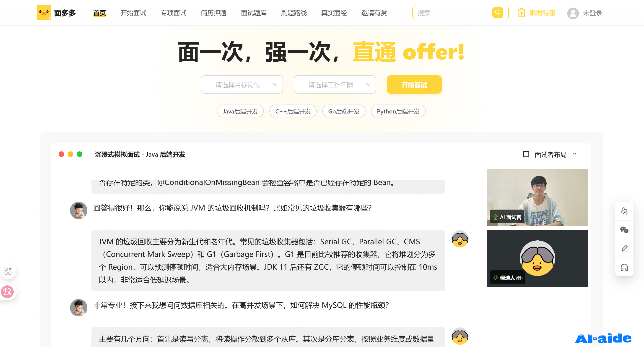Open the grid apps icon on left edge
The width and height of the screenshot is (644, 347).
pos(8,271)
